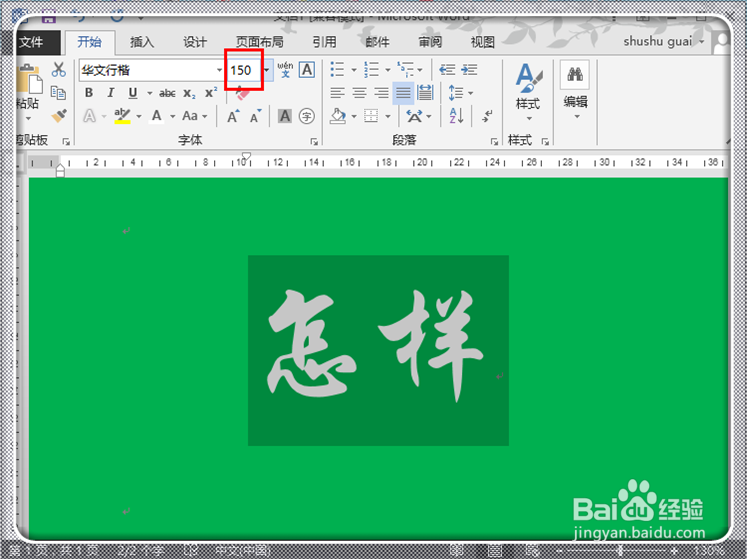The height and width of the screenshot is (559, 747).
Task: Click the enclosed character 字 icon
Action: (307, 116)
